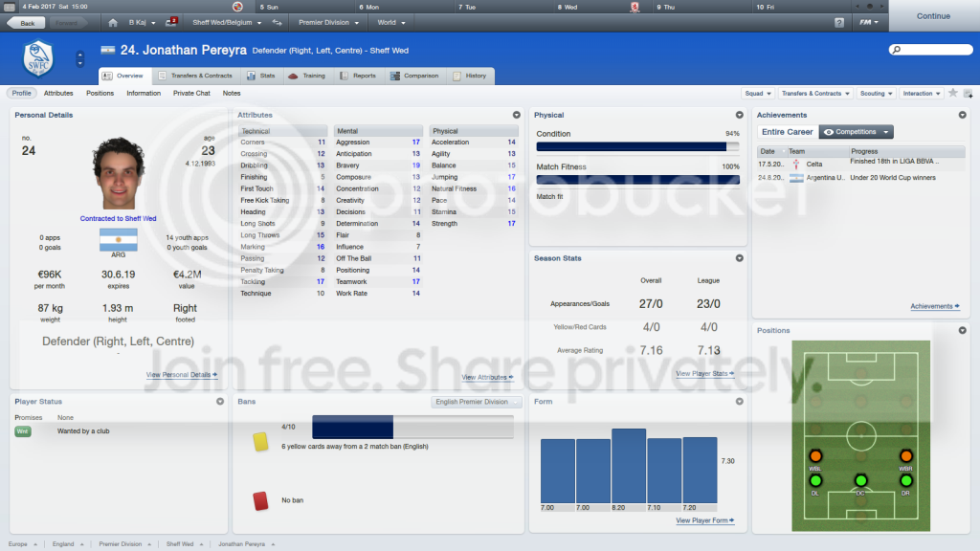This screenshot has width=980, height=551.
Task: Select the DR position marker on the pitch
Action: (905, 480)
